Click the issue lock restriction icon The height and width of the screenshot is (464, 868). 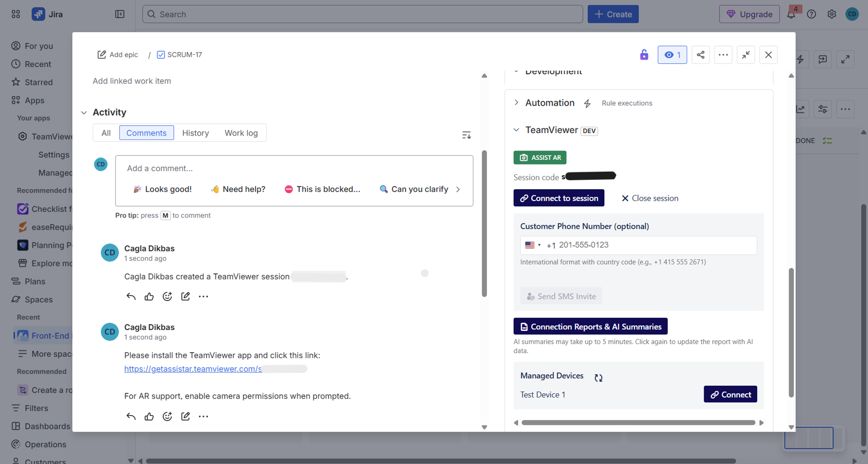tap(644, 55)
